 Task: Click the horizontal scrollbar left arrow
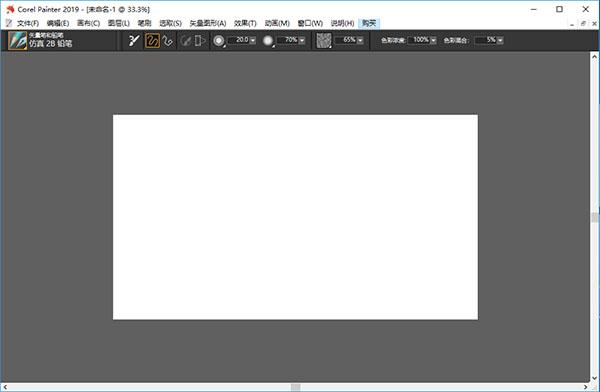click(x=5, y=387)
